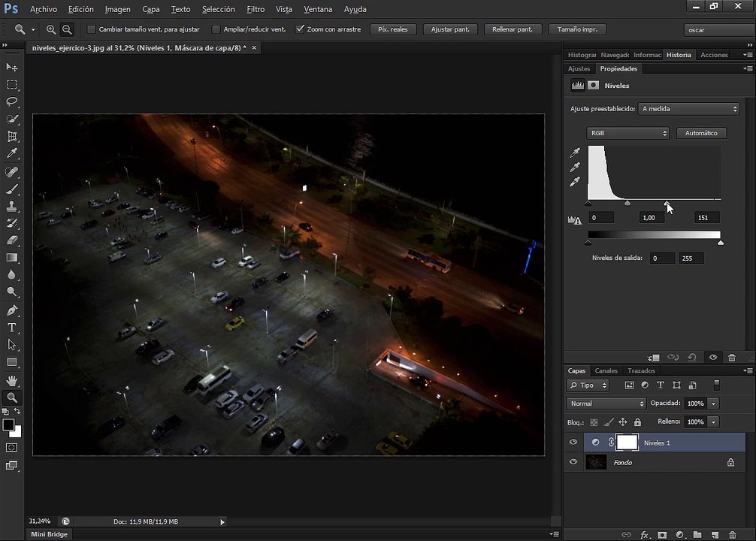Select the Brush tool
756x541 pixels.
coord(11,189)
